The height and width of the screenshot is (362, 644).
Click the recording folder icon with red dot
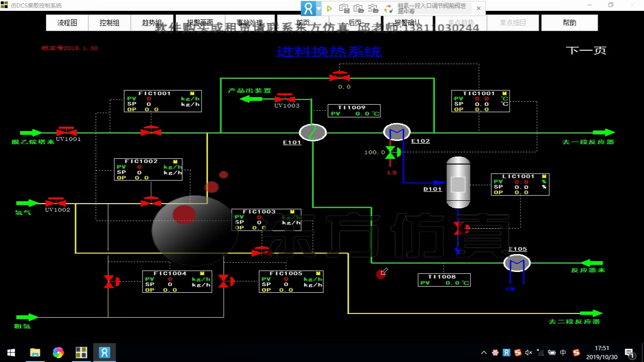[374, 8]
